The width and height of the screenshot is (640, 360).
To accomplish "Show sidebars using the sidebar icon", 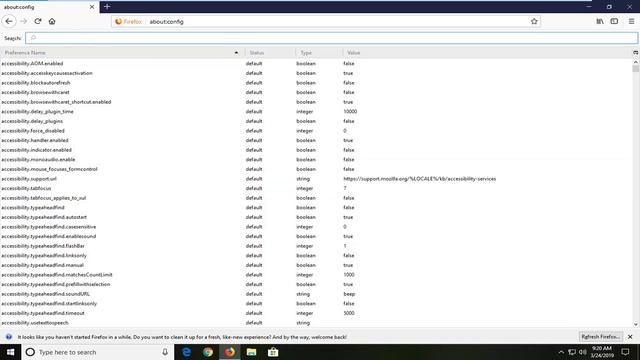I will 614,21.
